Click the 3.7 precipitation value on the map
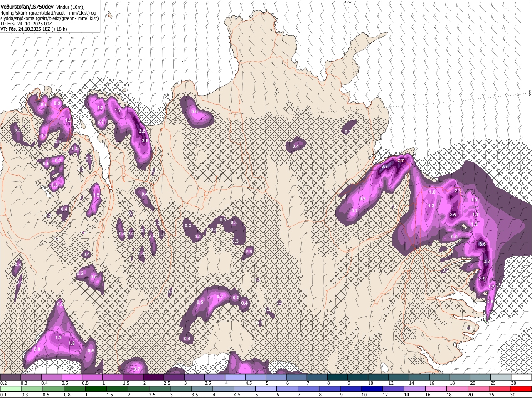Screen dimensions: 532x398 point(384,167)
